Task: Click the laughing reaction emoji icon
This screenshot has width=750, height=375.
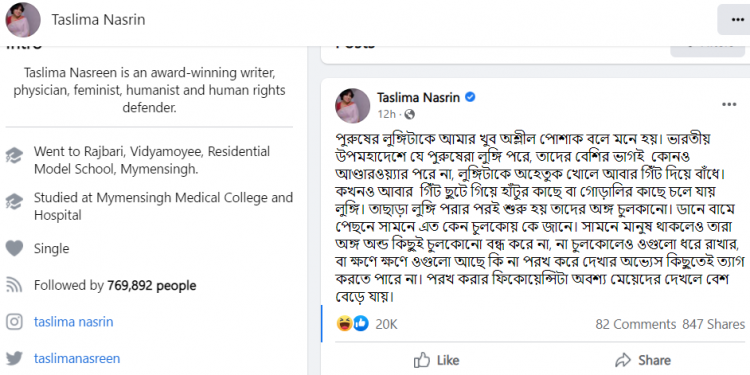Action: click(x=344, y=324)
